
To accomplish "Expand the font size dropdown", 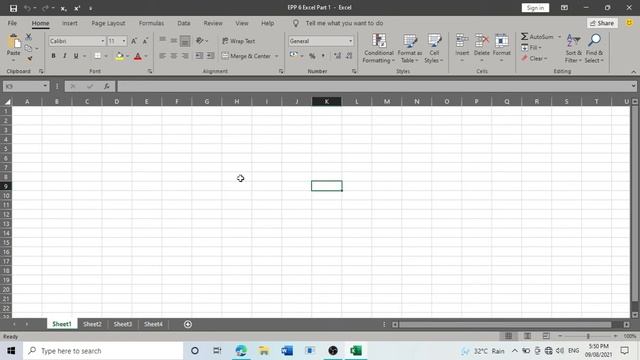I will point(124,41).
